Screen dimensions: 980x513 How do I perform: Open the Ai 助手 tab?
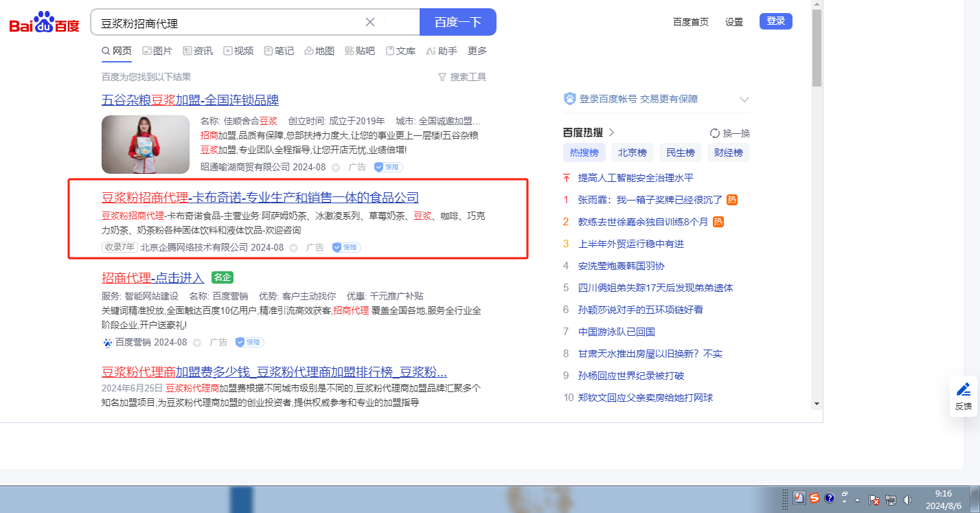442,51
